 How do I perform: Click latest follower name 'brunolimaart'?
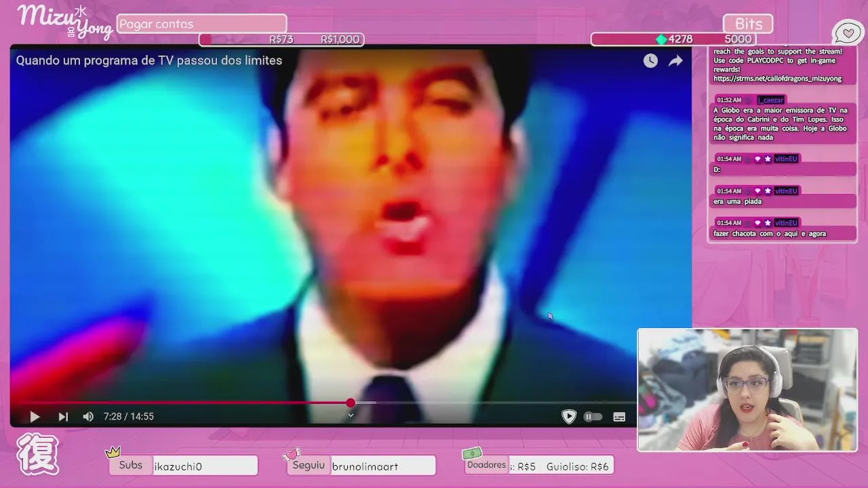click(365, 466)
